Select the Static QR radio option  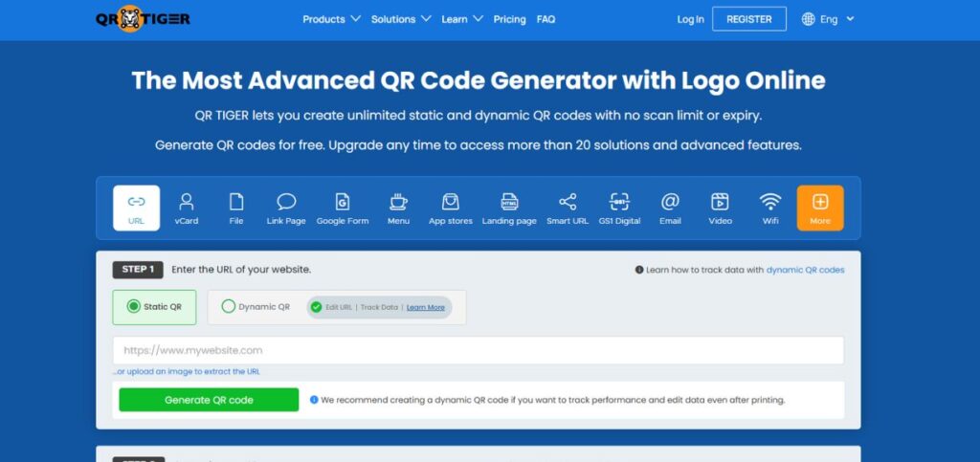click(154, 306)
